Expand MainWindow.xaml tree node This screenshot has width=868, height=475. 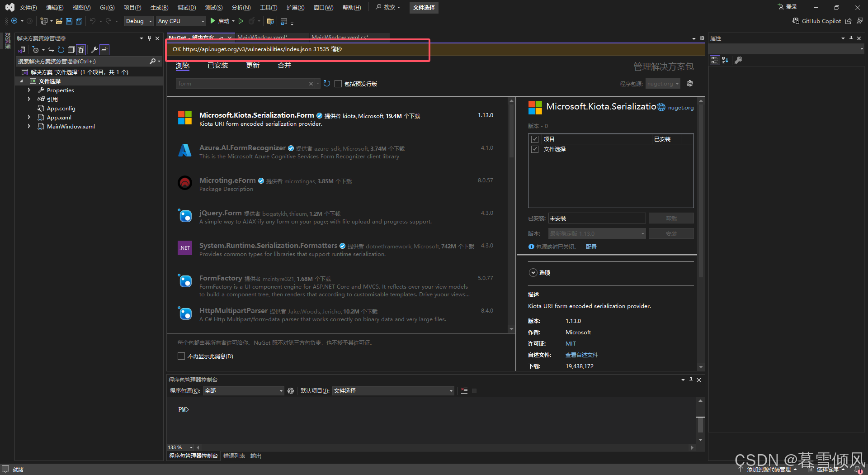click(29, 127)
